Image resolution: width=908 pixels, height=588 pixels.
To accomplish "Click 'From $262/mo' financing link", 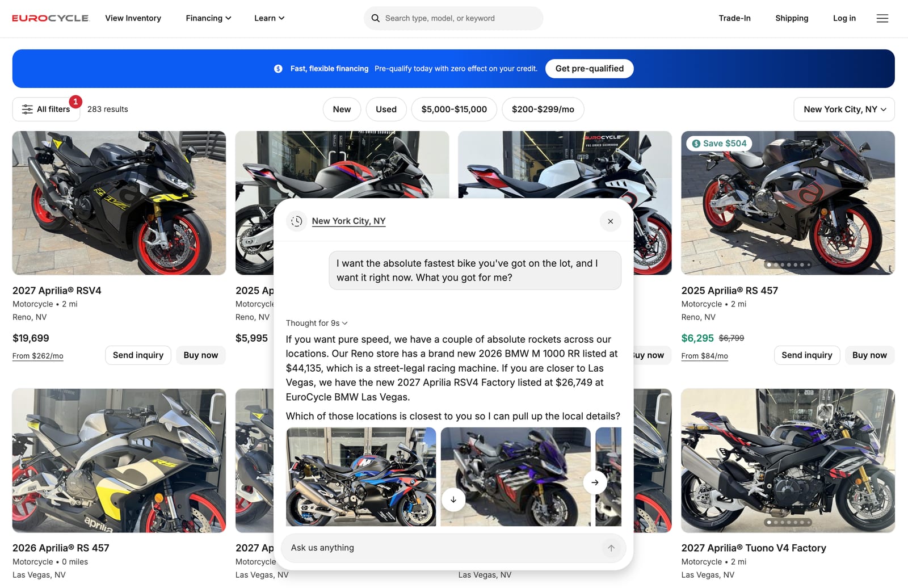I will point(38,356).
